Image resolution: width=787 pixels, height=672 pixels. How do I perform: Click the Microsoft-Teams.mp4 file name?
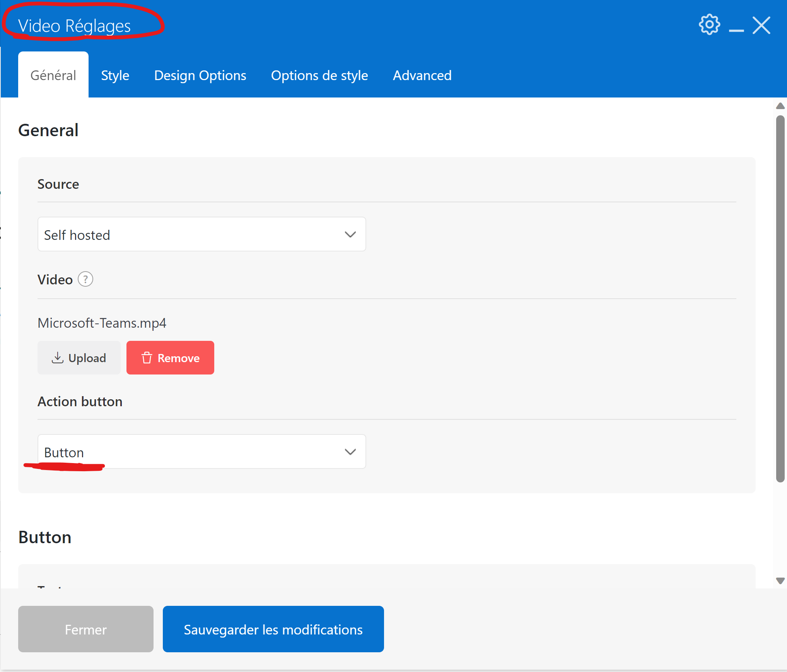click(102, 323)
